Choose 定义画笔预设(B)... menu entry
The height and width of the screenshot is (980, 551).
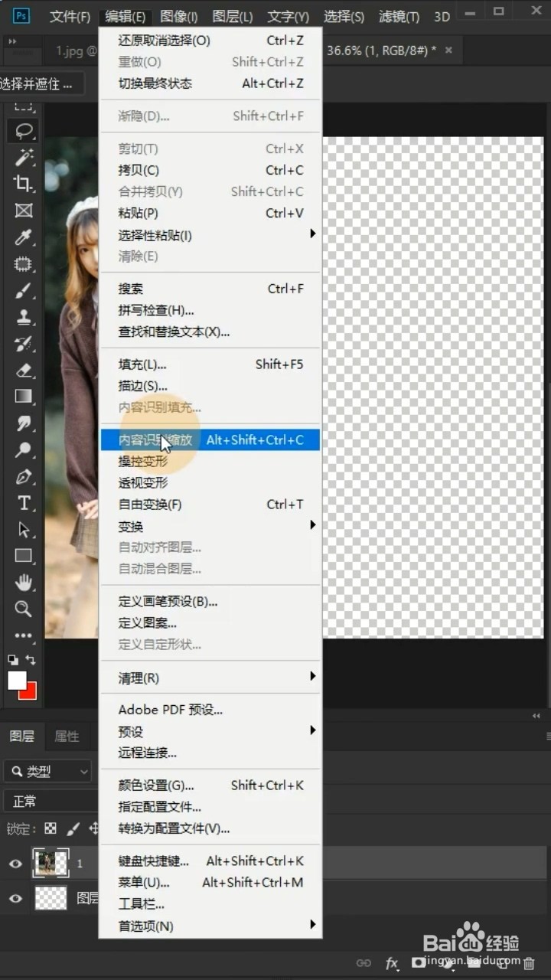(x=210, y=601)
